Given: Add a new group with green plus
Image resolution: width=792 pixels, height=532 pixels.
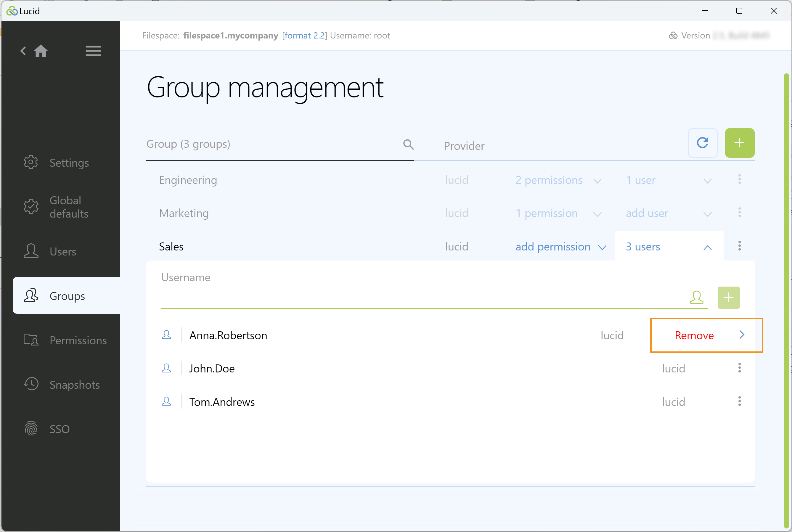Looking at the screenshot, I should click(739, 143).
